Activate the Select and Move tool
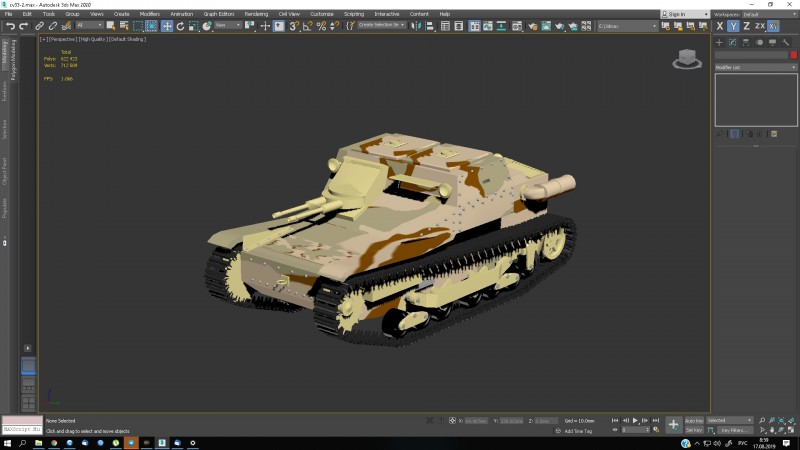 167,26
